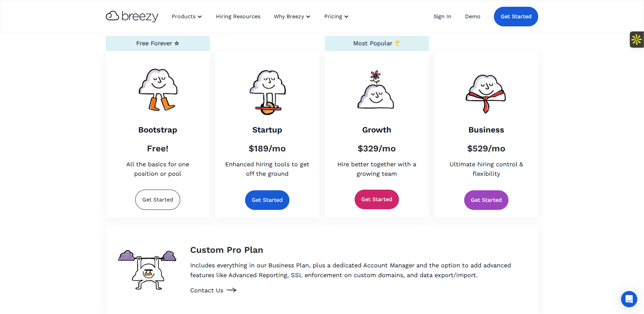
Task: Select the blue Startup Get Started button
Action: coord(267,200)
